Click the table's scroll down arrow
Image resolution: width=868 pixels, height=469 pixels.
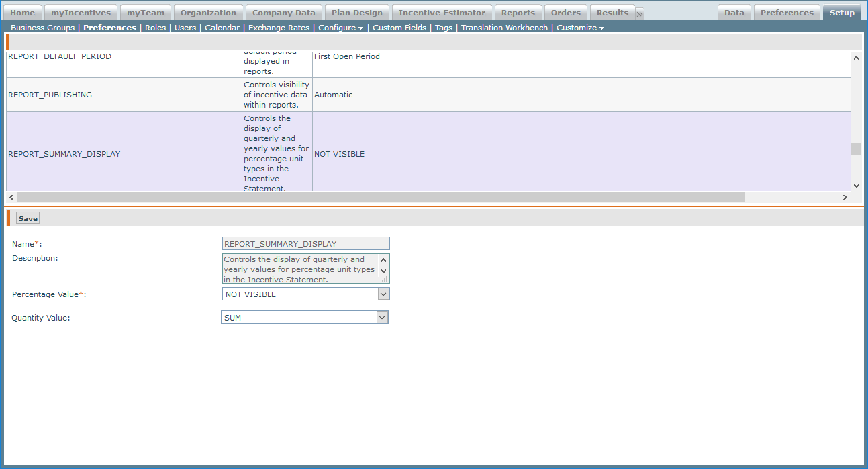click(856, 185)
